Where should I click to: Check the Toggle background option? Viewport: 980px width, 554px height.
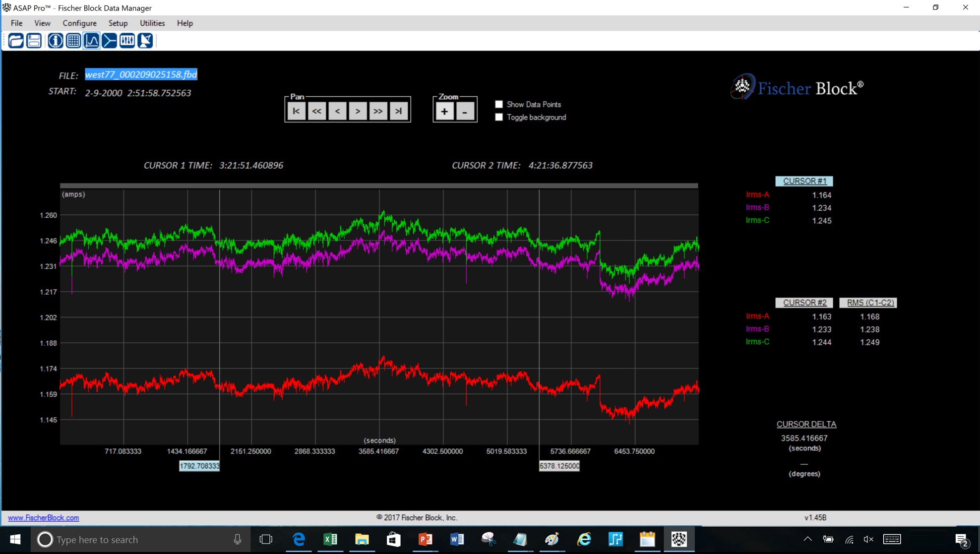click(499, 117)
